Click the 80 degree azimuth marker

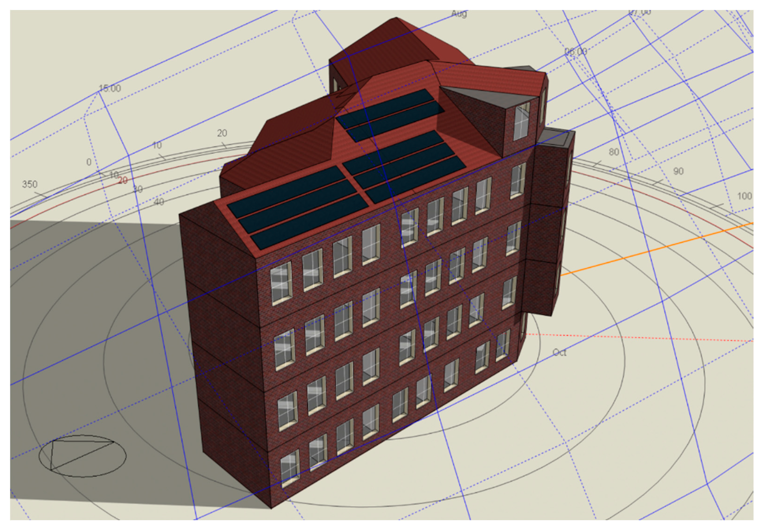tap(614, 152)
